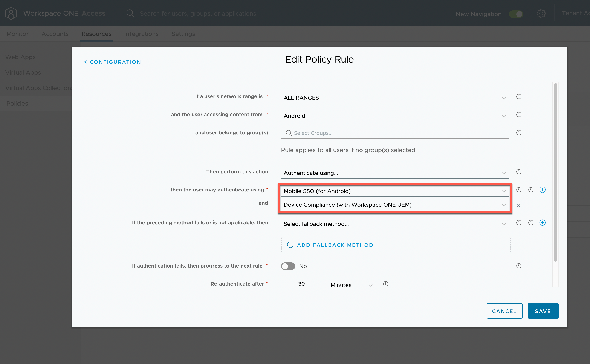Open the Accounts tab

(55, 34)
